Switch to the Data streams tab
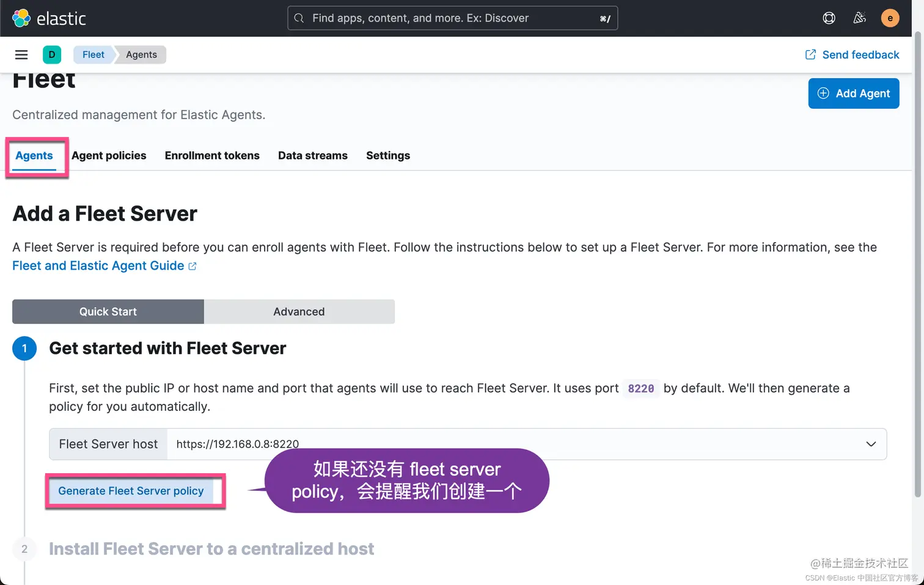Viewport: 924px width, 585px height. click(313, 156)
